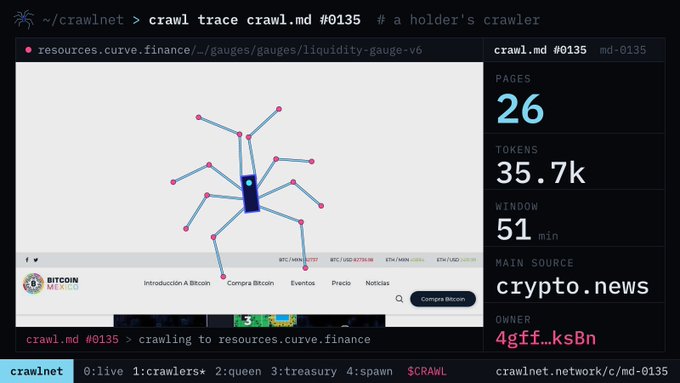This screenshot has width=680, height=383.
Task: Click the md-0135 identifier text
Action: (623, 50)
